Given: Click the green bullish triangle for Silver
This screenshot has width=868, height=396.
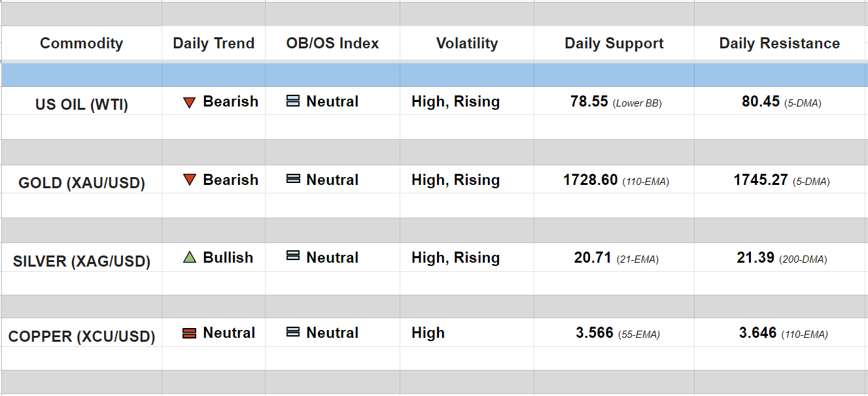Looking at the screenshot, I should click(190, 257).
